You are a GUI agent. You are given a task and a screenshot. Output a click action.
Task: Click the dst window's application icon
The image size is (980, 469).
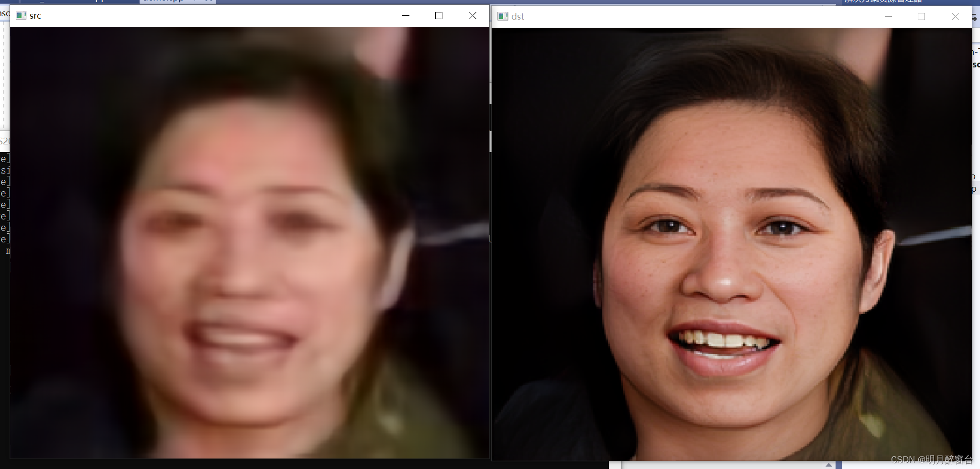pyautogui.click(x=503, y=17)
